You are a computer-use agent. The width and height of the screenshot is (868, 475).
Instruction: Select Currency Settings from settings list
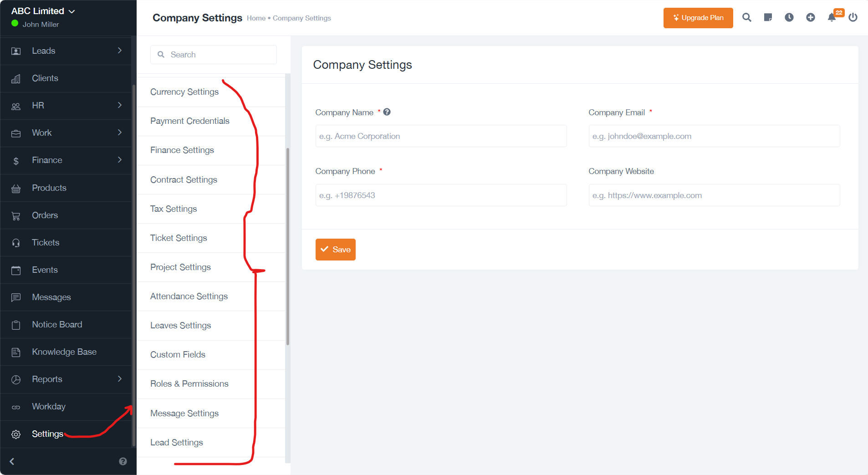click(184, 92)
